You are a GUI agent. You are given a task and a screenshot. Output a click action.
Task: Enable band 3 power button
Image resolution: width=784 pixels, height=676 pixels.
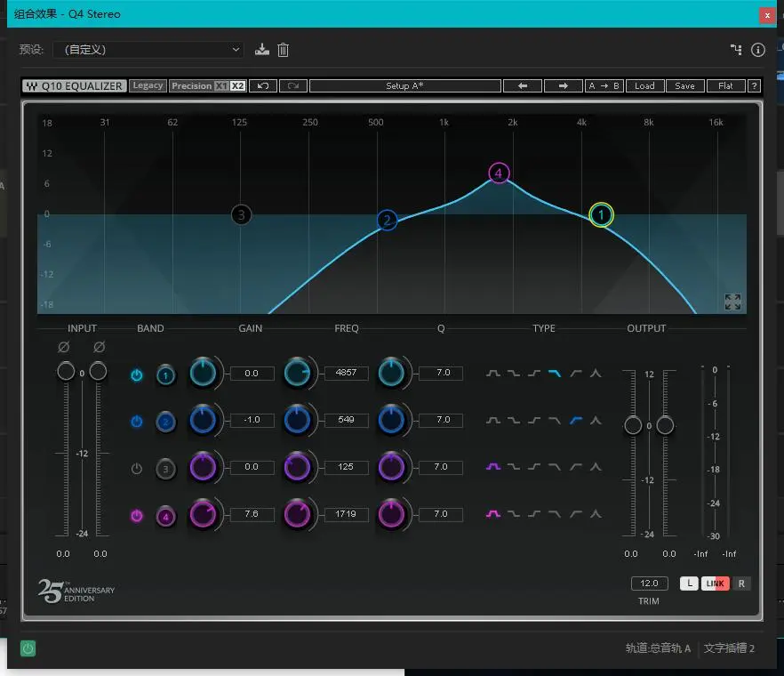point(137,469)
